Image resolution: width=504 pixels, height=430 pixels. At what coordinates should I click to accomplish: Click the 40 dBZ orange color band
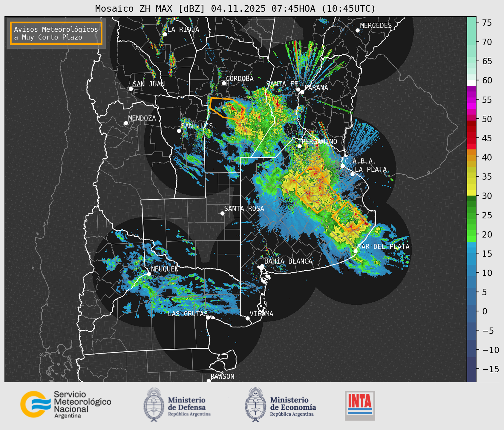point(471,157)
